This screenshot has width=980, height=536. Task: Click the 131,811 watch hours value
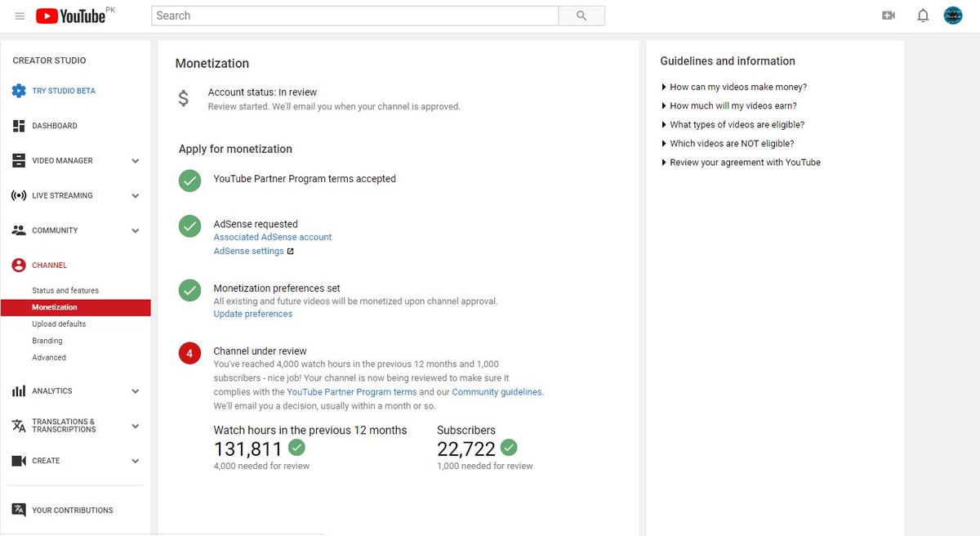[x=248, y=449]
